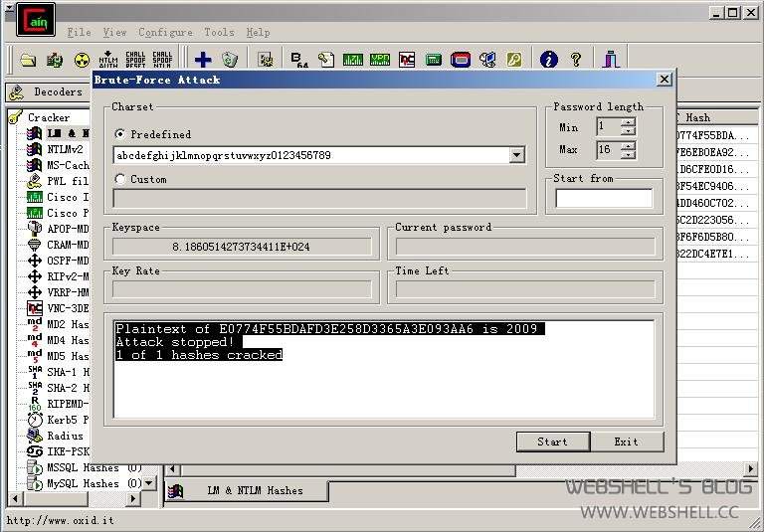Click the Exit button
764x532 pixels.
click(x=627, y=442)
